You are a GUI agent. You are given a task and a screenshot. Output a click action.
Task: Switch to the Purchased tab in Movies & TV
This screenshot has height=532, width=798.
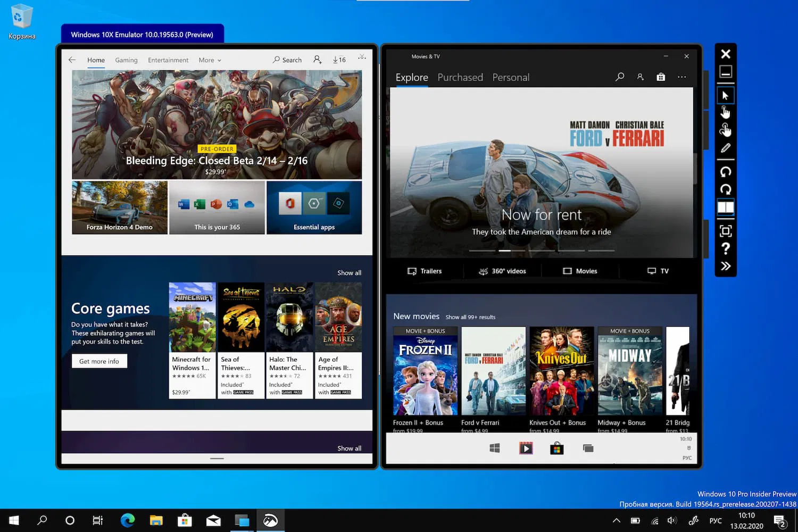point(460,78)
